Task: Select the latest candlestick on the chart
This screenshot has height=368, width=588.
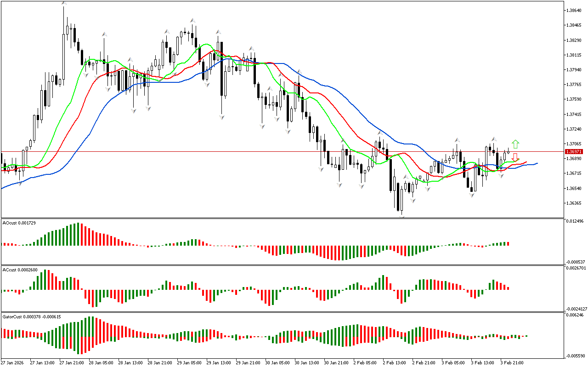Action: point(508,152)
